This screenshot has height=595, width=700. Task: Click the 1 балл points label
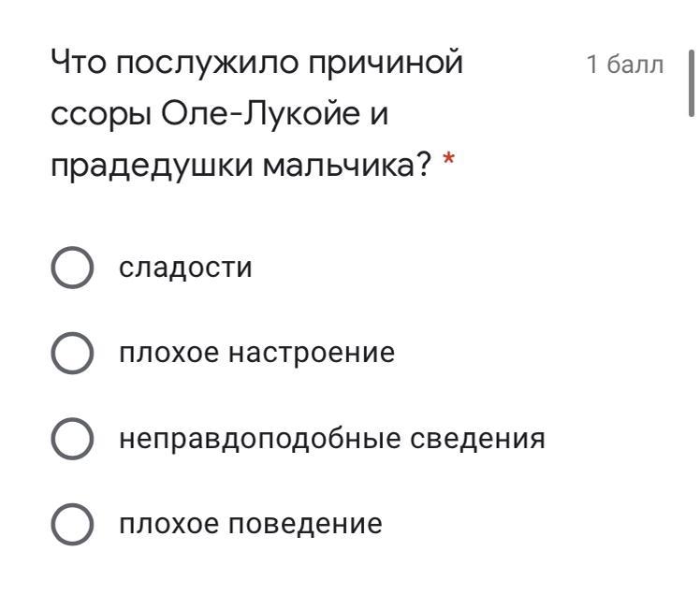(x=625, y=65)
